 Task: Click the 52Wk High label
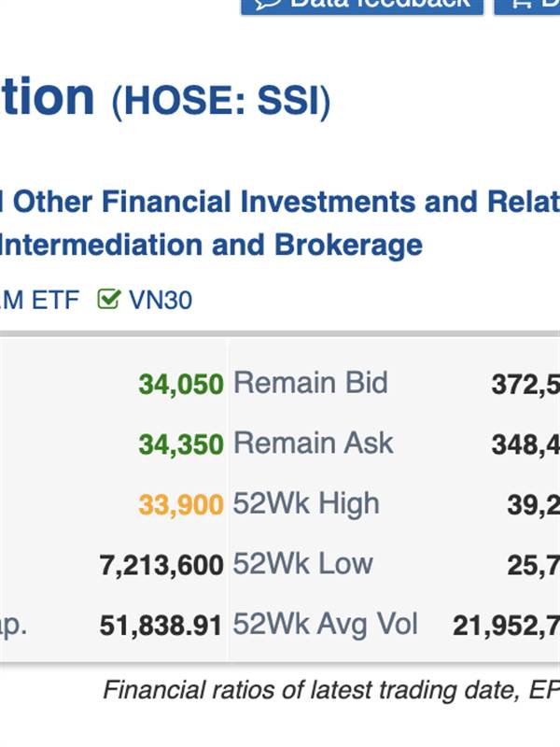306,504
